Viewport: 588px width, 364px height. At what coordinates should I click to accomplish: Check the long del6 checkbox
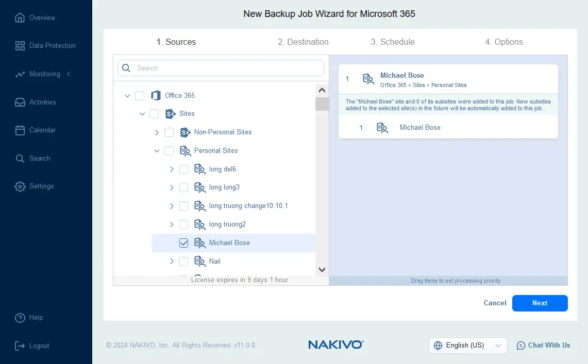coord(184,169)
